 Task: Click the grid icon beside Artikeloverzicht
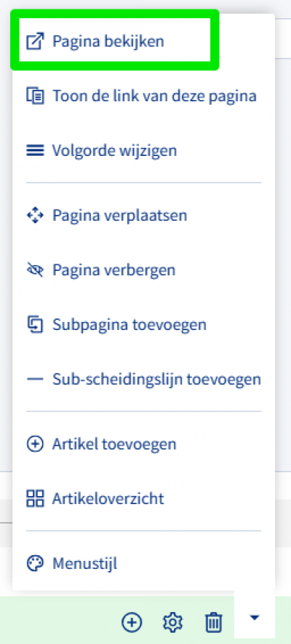coord(35,498)
